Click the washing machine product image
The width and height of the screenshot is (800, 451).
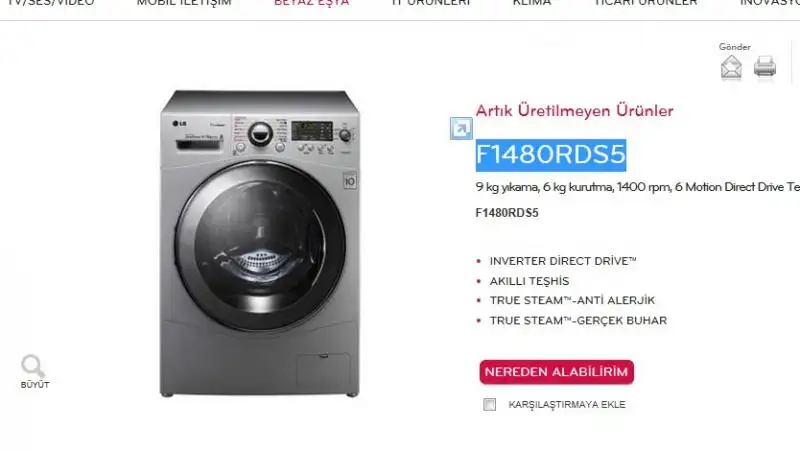click(260, 243)
